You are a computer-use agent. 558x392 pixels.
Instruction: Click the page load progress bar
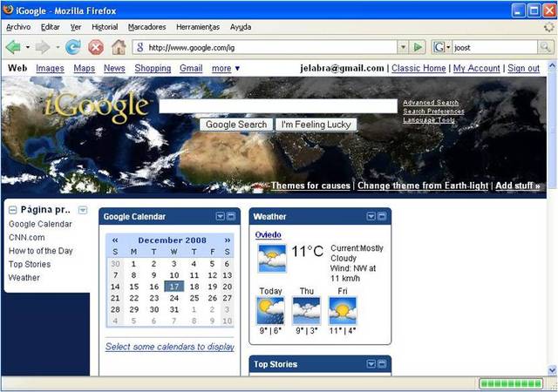pyautogui.click(x=511, y=384)
